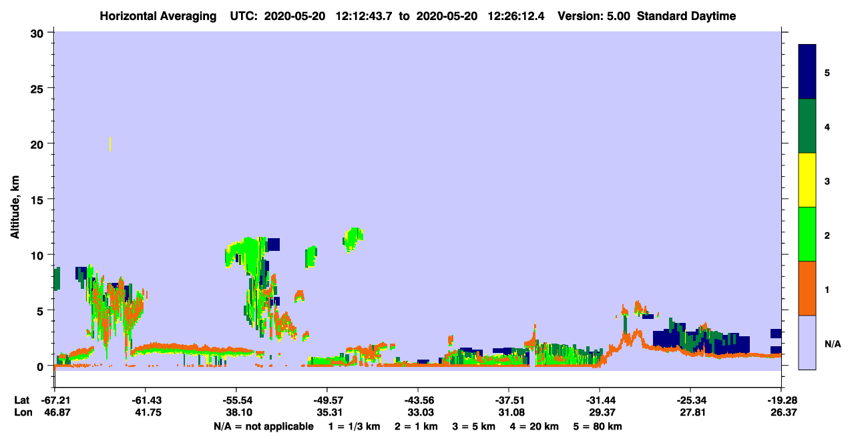This screenshot has width=868, height=445.
Task: Click the small yellow streak near 20 km altitude
Action: tap(110, 144)
